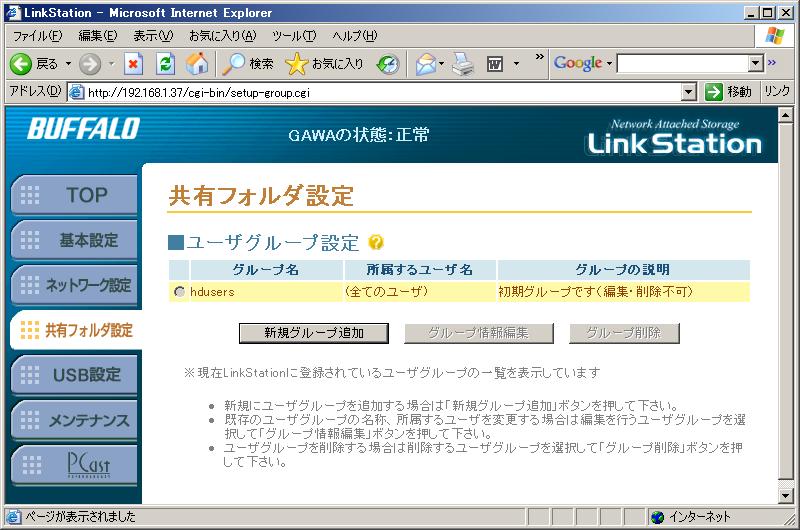Click the Refresh page icon

pyautogui.click(x=165, y=63)
